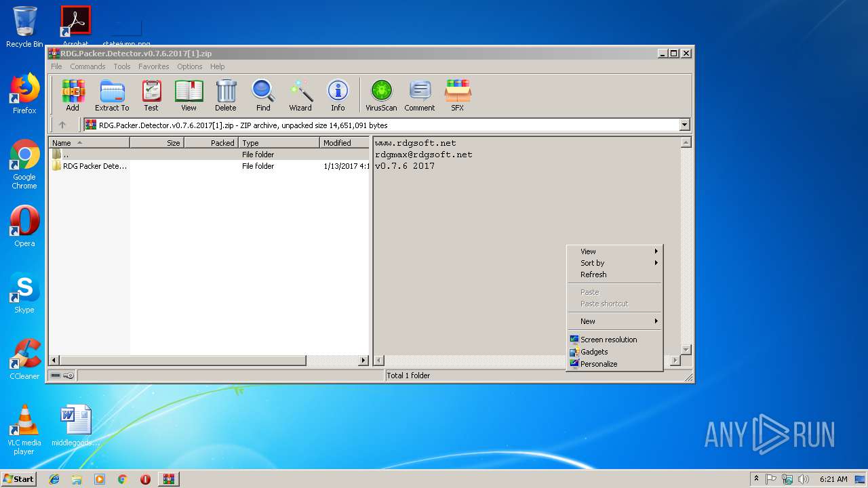The height and width of the screenshot is (488, 868).
Task: Open the File menu
Action: 56,66
